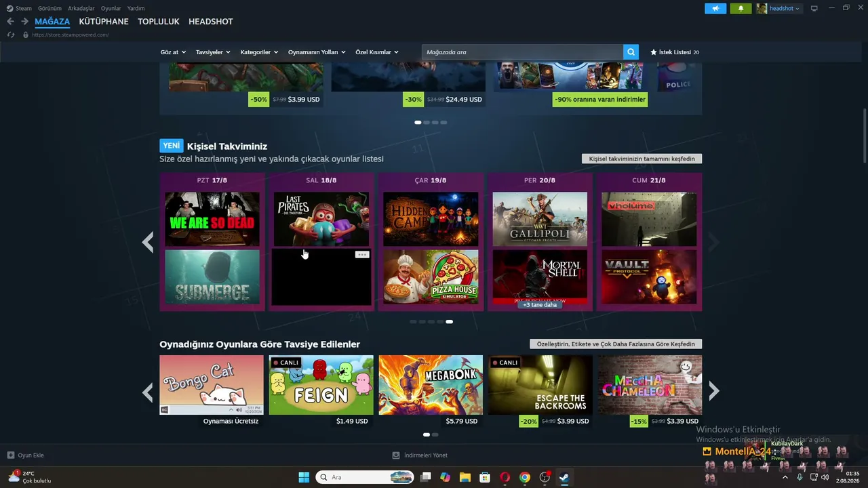Open the green notification bell
Viewport: 868px width, 488px height.
coord(741,8)
